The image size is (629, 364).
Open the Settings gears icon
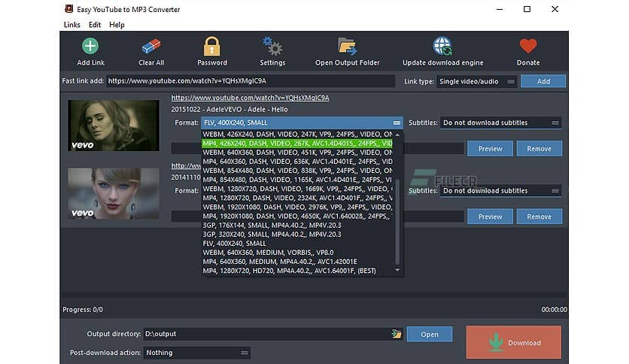pyautogui.click(x=272, y=46)
